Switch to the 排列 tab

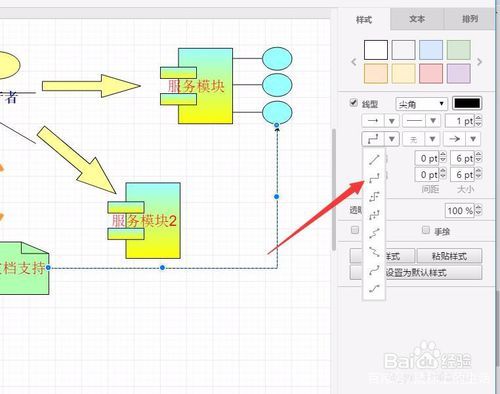point(470,19)
